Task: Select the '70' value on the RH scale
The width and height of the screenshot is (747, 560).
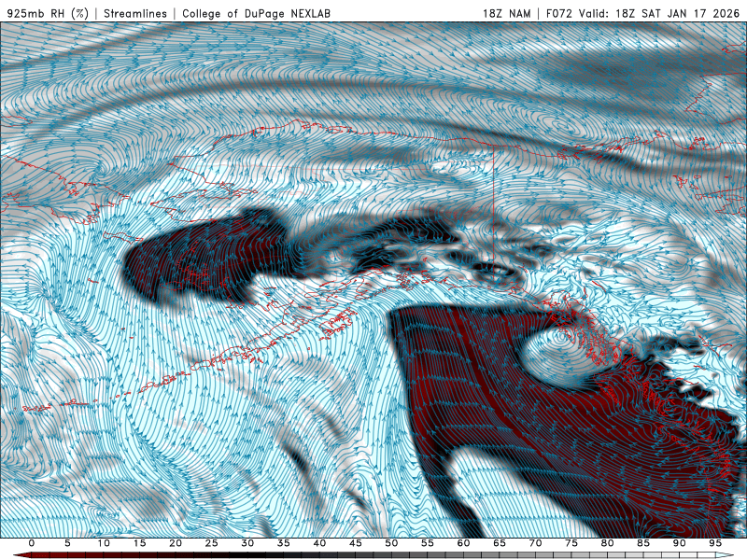Action: [535, 543]
